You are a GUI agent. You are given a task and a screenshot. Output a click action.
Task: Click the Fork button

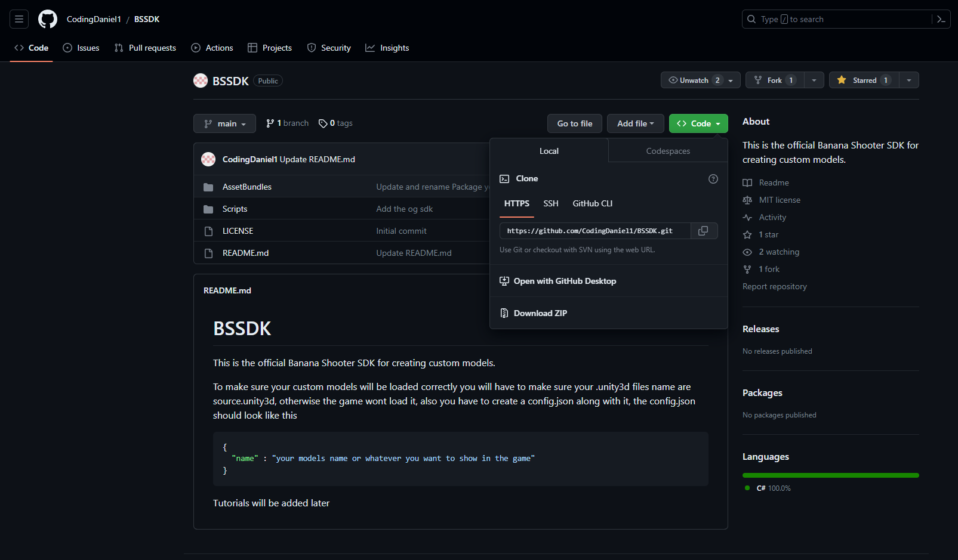click(x=775, y=80)
